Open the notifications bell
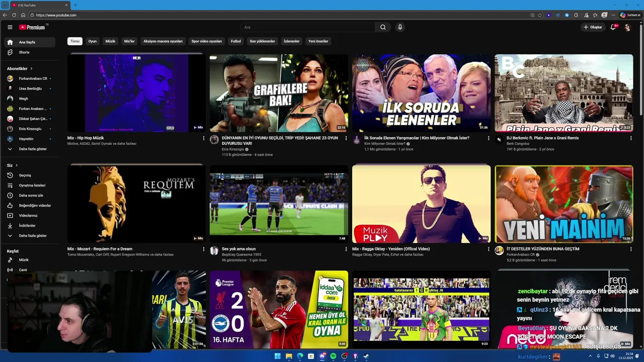Screen dimensions: 644x362 (x=613, y=27)
